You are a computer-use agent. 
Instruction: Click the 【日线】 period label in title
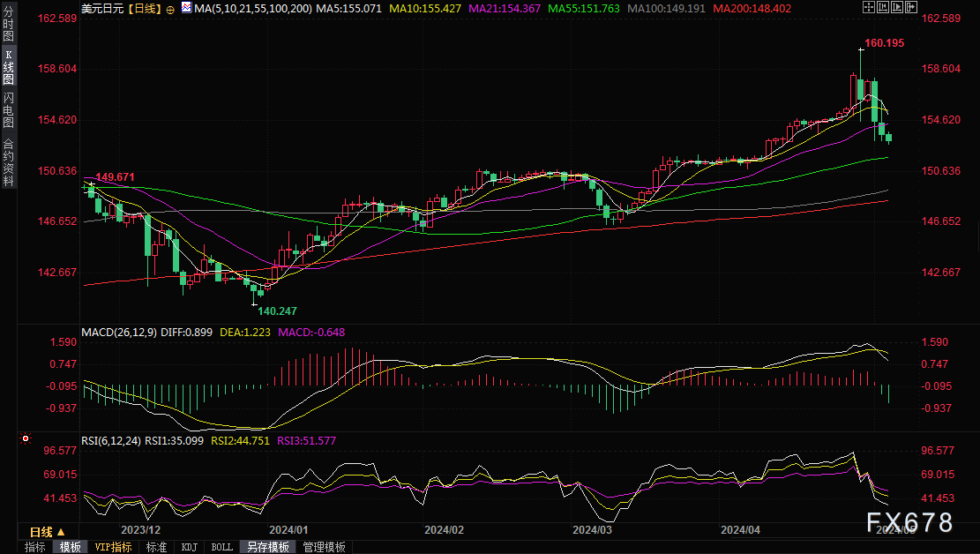click(x=144, y=9)
